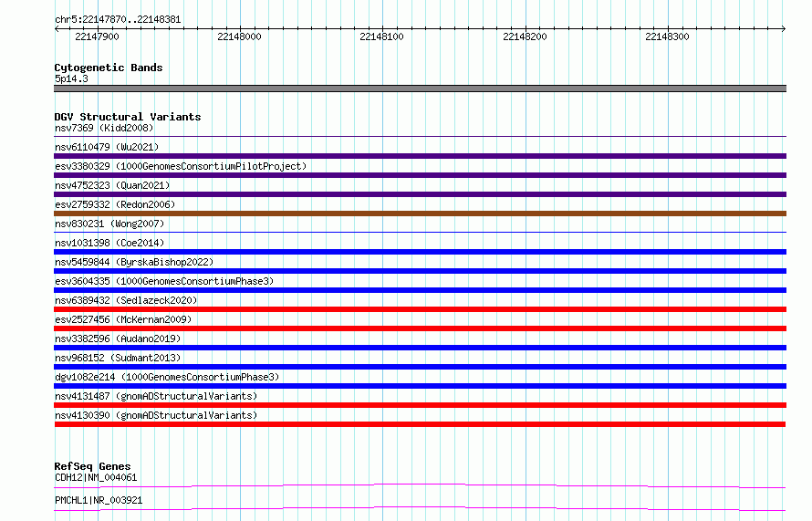Screen dimensions: 812x521
Task: Click the chr5:22147870..22148381 coordinate label
Action: 118,20
